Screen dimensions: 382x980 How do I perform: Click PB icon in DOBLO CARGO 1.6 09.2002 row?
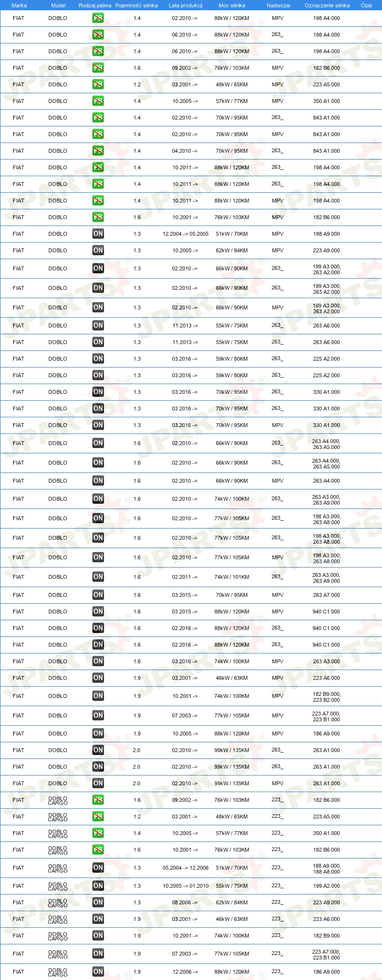click(98, 800)
